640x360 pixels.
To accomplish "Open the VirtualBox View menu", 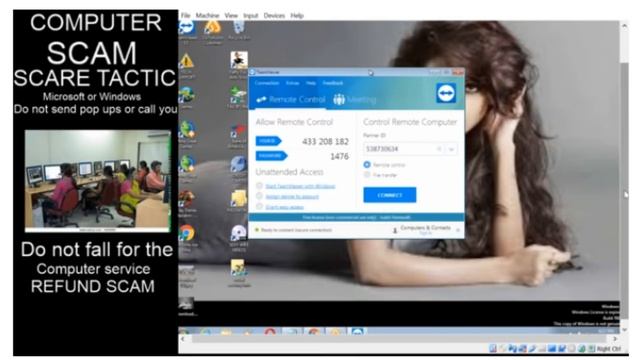I will (x=231, y=16).
